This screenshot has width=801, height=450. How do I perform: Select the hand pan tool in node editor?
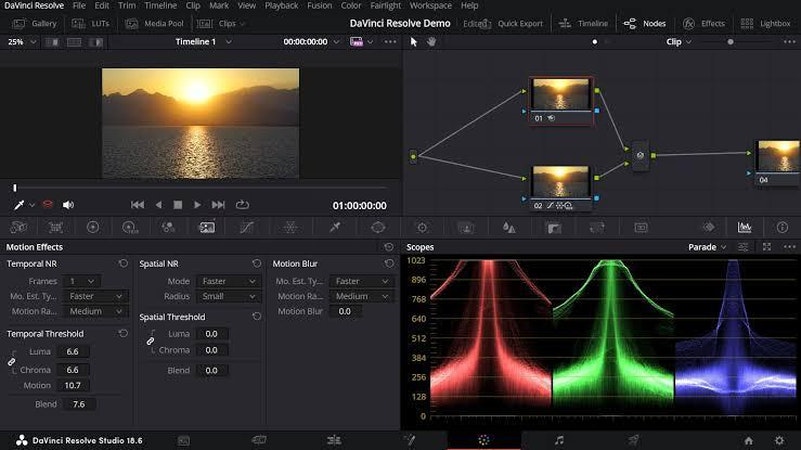432,42
